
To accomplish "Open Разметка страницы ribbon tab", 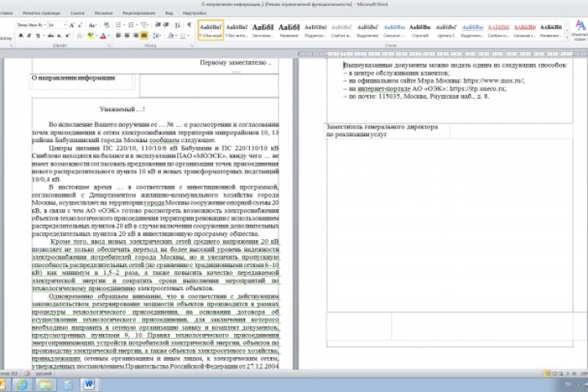I will click(42, 13).
